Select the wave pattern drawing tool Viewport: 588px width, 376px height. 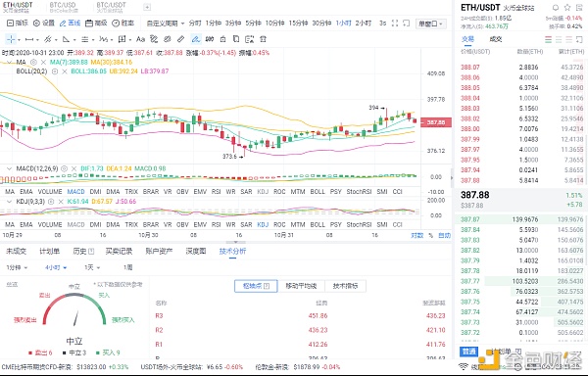pos(104,39)
